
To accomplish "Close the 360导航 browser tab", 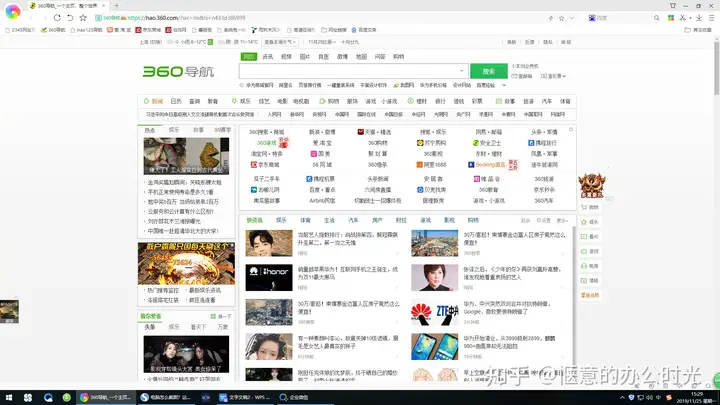I will [104, 6].
